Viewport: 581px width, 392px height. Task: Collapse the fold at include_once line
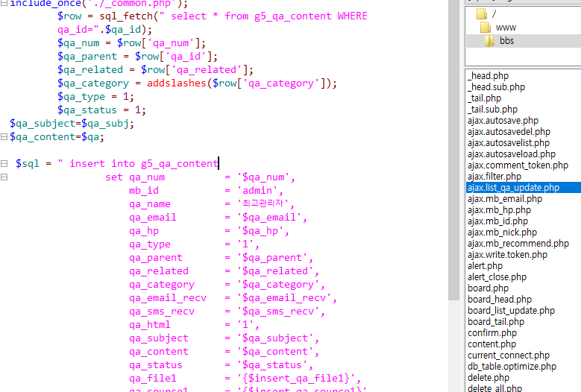4,2
